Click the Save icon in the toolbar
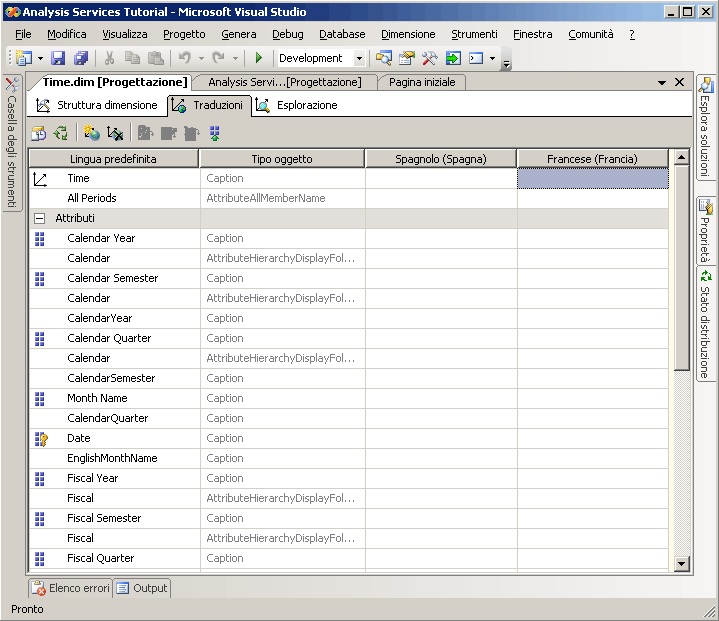This screenshot has height=621, width=719. click(x=58, y=59)
